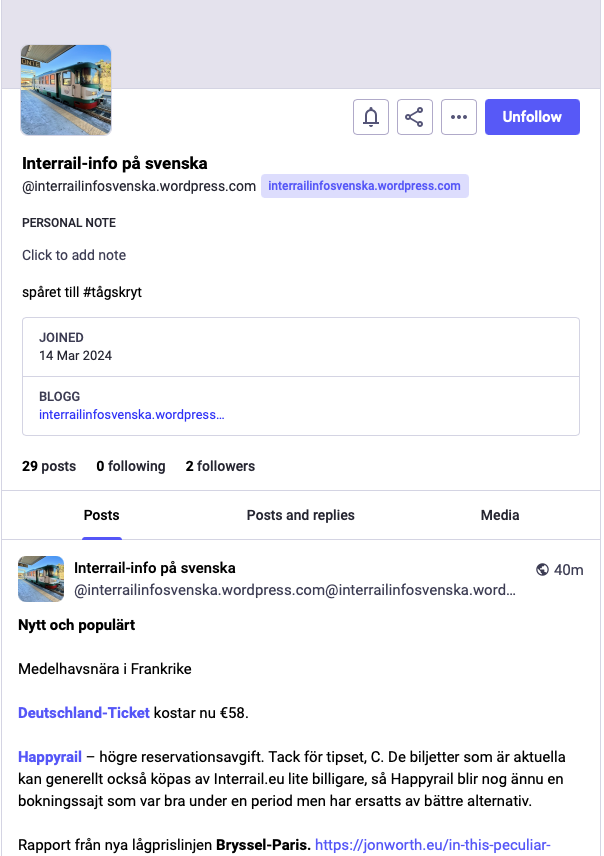Open the three-dots more options menu
This screenshot has height=856, width=604.
459,117
